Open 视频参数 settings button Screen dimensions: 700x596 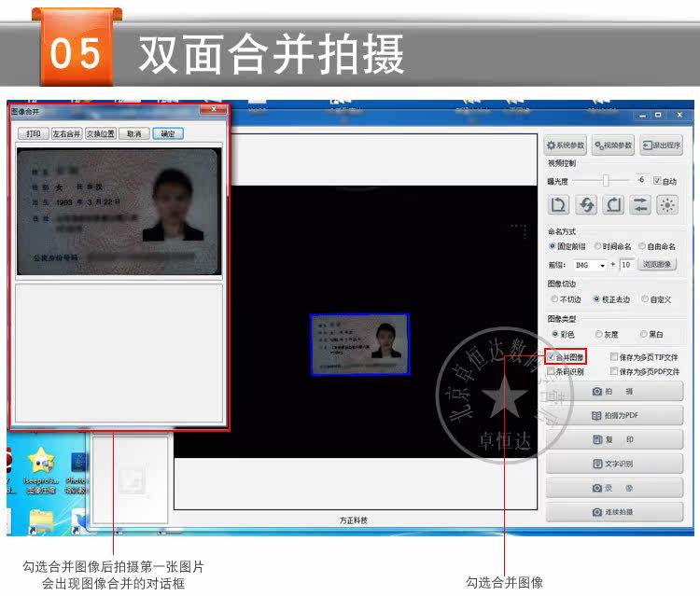613,146
